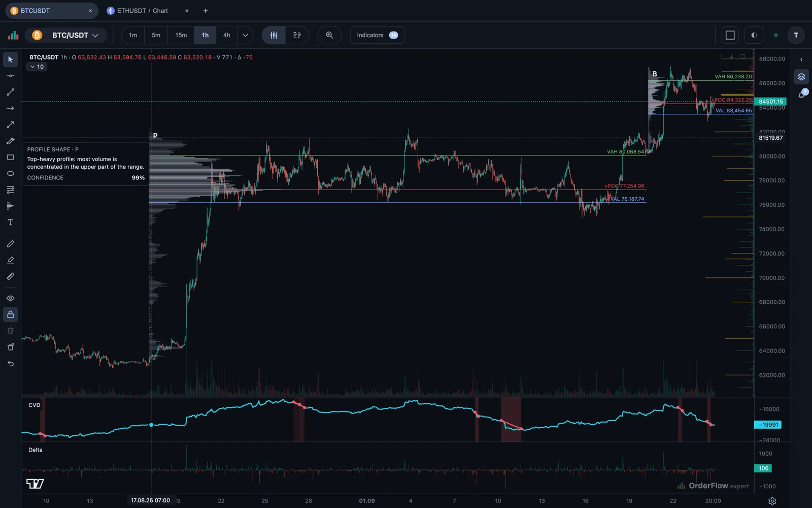Select the text annotation tool
Screen dimensions: 812x508
click(10, 222)
